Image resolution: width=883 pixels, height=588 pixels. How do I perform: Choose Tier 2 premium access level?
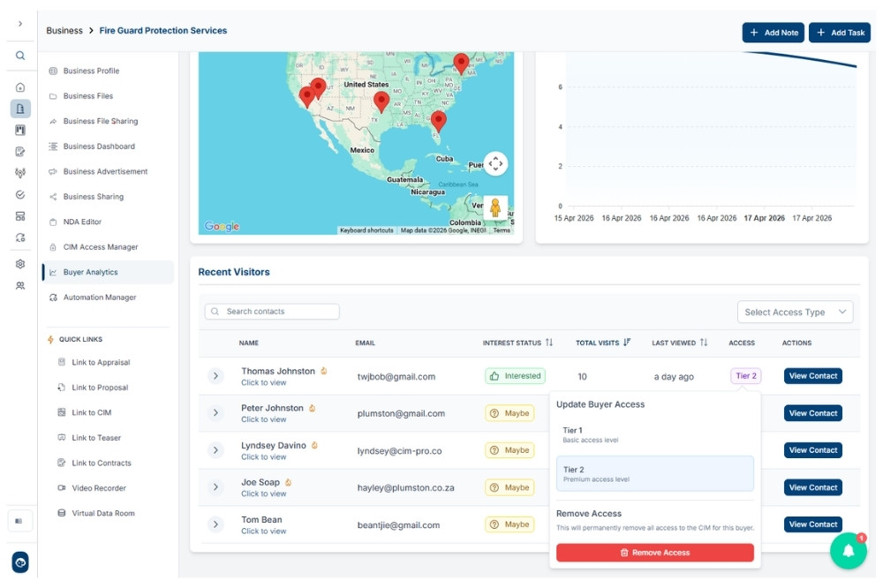click(655, 473)
